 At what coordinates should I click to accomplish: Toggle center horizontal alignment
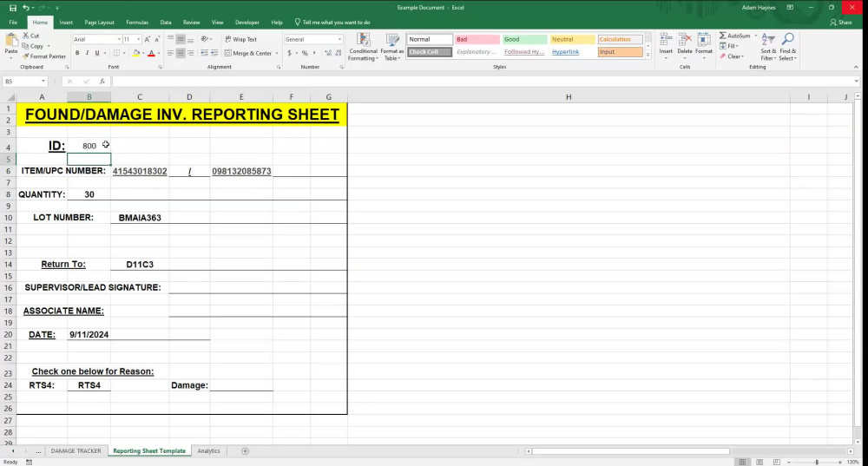181,53
